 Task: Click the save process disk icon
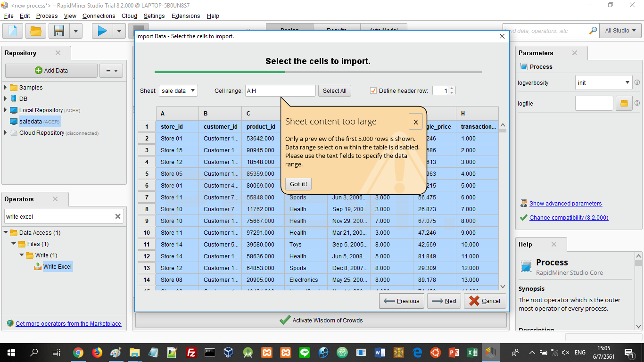[59, 31]
